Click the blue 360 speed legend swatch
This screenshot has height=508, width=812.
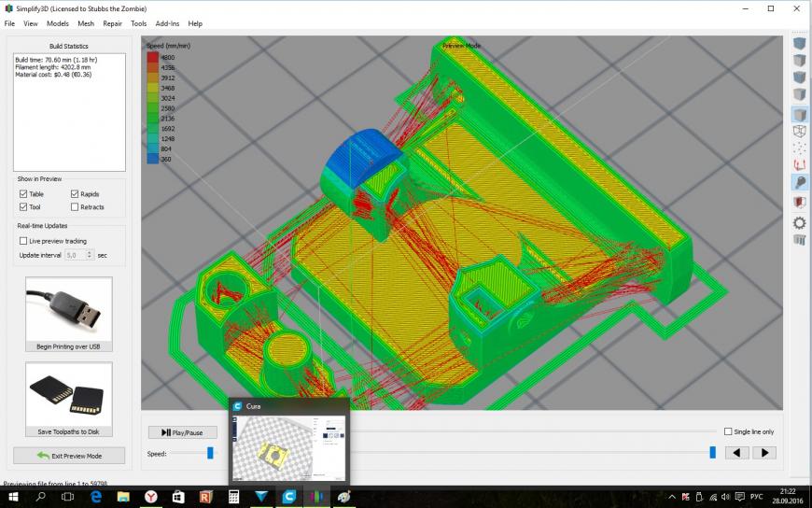click(x=152, y=159)
